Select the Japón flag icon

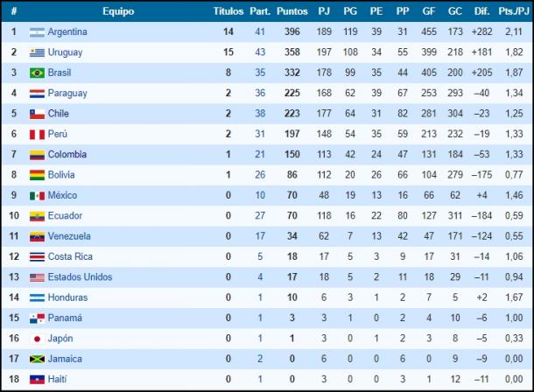37,339
